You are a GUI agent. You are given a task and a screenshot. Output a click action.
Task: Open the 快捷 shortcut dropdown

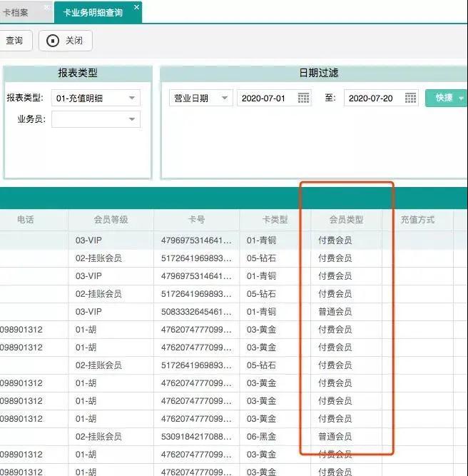461,98
